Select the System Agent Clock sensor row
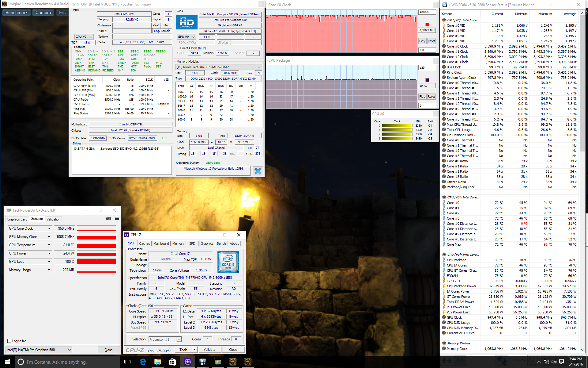This screenshot has height=368, width=588. coord(510,78)
